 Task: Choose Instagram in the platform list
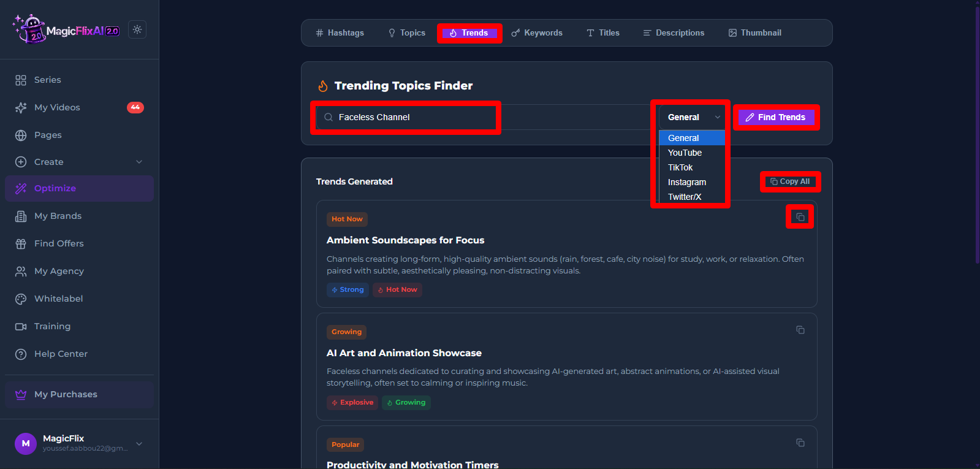[692, 182]
